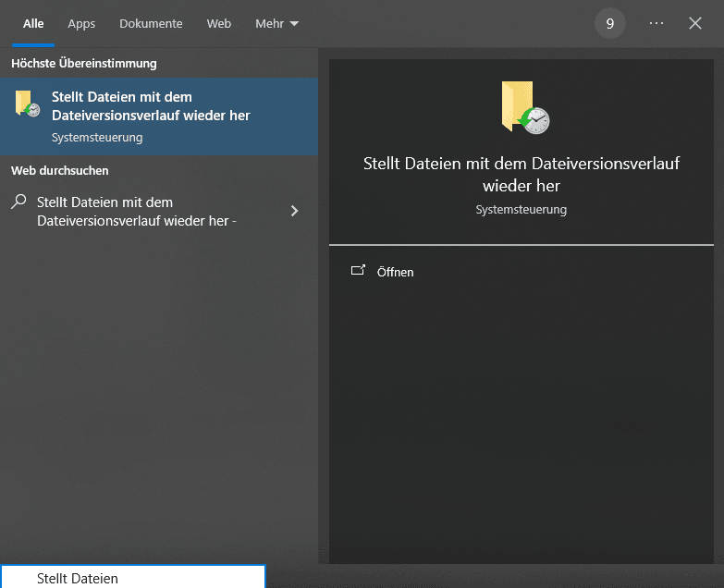The width and height of the screenshot is (724, 588).
Task: Select the Web search tab
Action: 219,23
